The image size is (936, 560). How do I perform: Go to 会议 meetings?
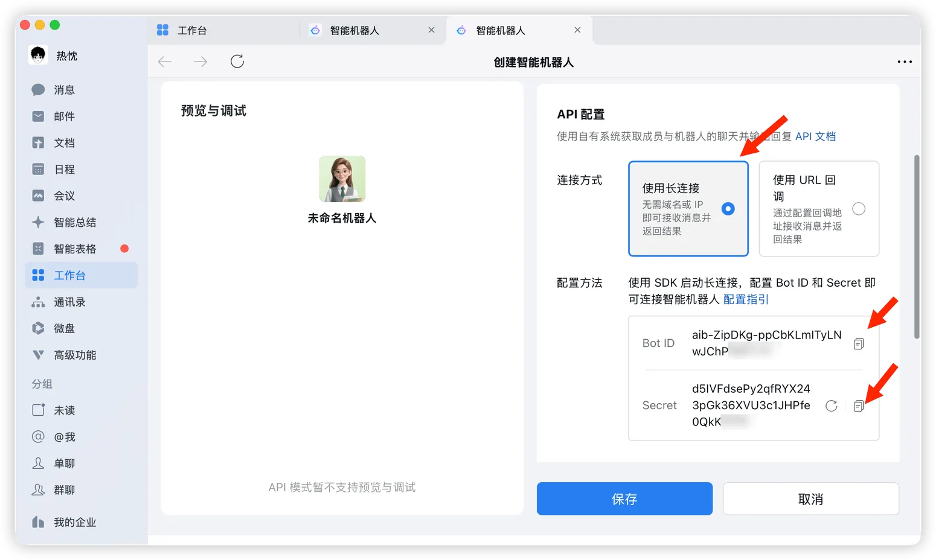(x=63, y=196)
